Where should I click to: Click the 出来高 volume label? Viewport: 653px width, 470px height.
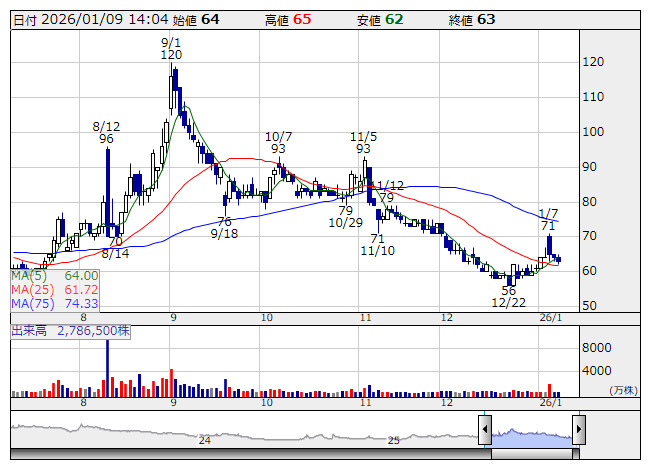pyautogui.click(x=70, y=329)
